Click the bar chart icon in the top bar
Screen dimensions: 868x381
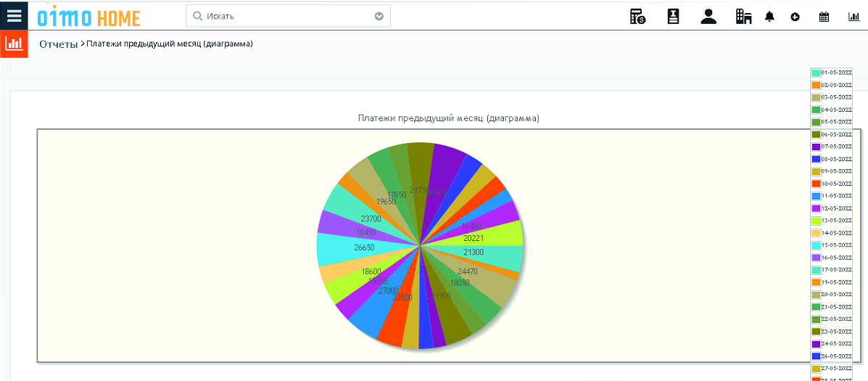coord(853,17)
